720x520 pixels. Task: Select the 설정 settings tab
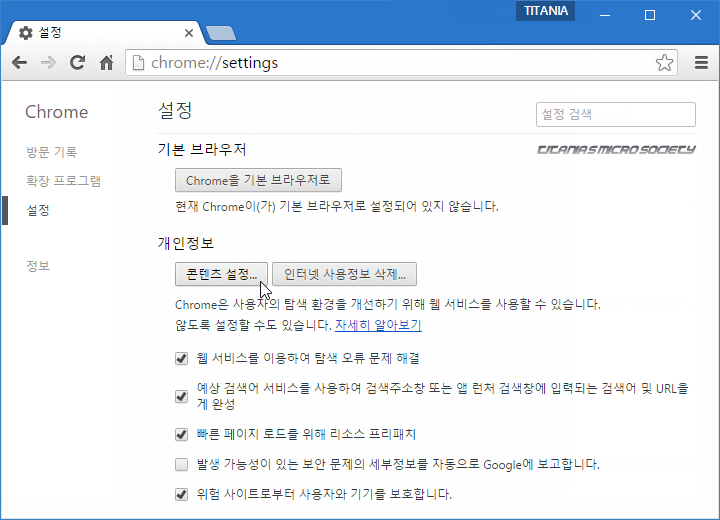click(105, 33)
